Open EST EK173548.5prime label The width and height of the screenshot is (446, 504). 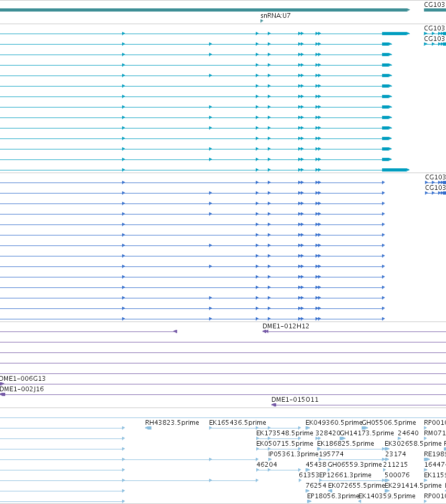pos(285,433)
